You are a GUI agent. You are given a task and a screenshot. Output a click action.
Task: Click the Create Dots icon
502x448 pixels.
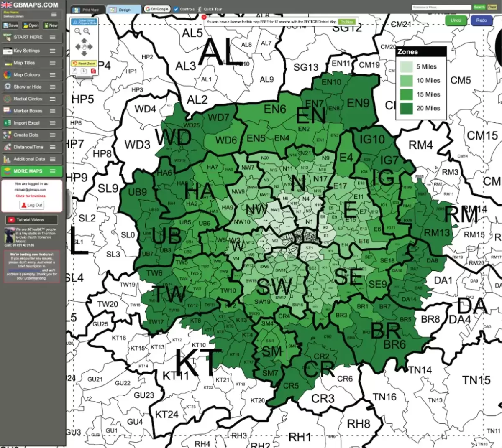[7, 135]
